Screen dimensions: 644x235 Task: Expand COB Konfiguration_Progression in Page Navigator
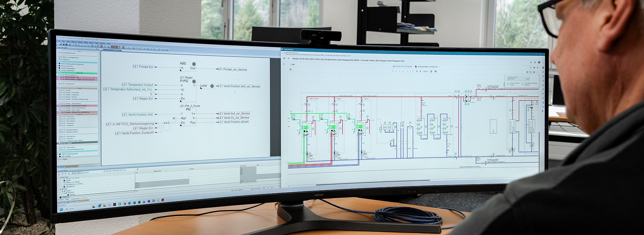(57, 63)
